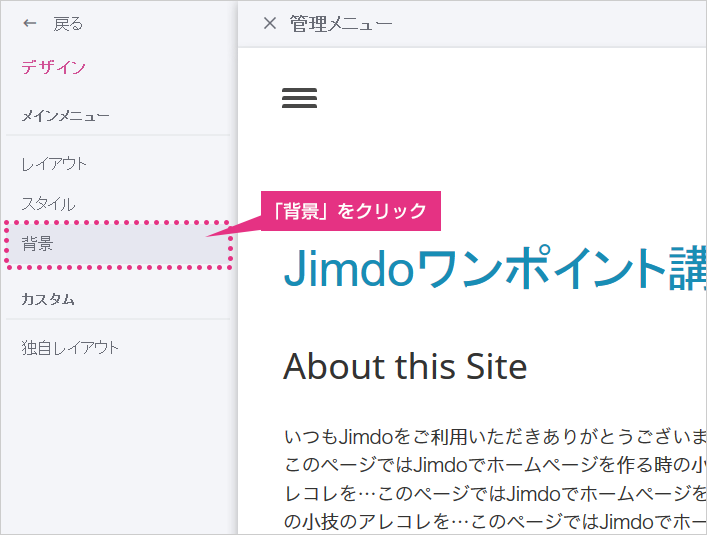Go back via 戻る label
The height and width of the screenshot is (535, 707).
click(x=68, y=23)
